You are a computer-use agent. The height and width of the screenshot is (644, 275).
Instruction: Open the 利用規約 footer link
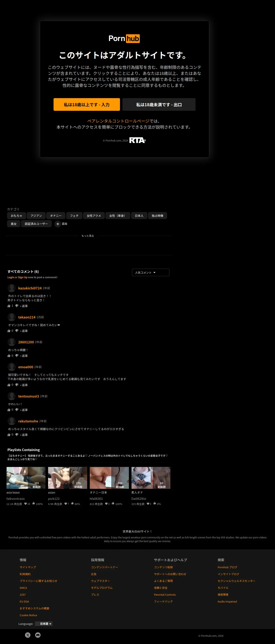25,574
